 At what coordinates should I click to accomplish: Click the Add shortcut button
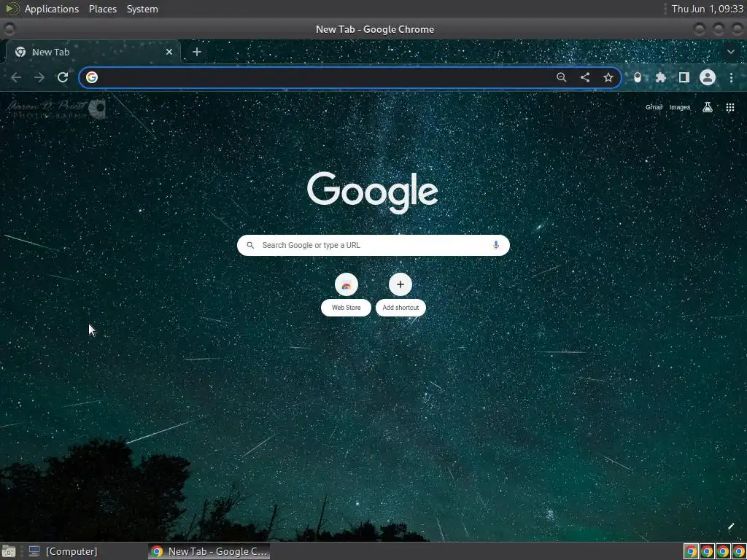point(400,295)
